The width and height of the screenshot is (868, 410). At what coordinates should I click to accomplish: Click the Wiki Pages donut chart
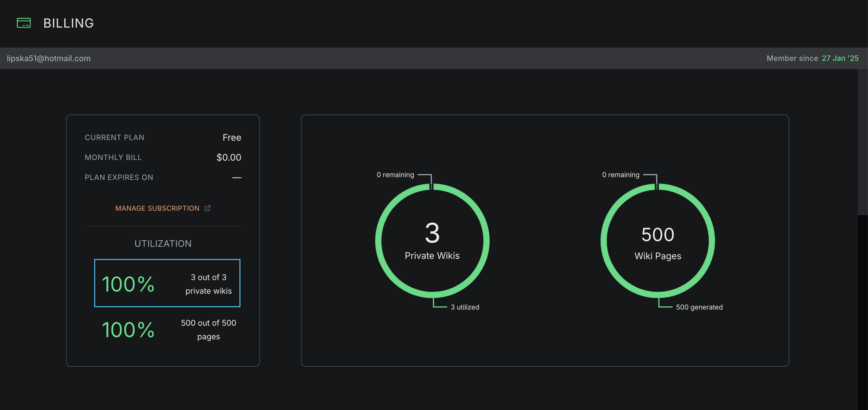(658, 241)
